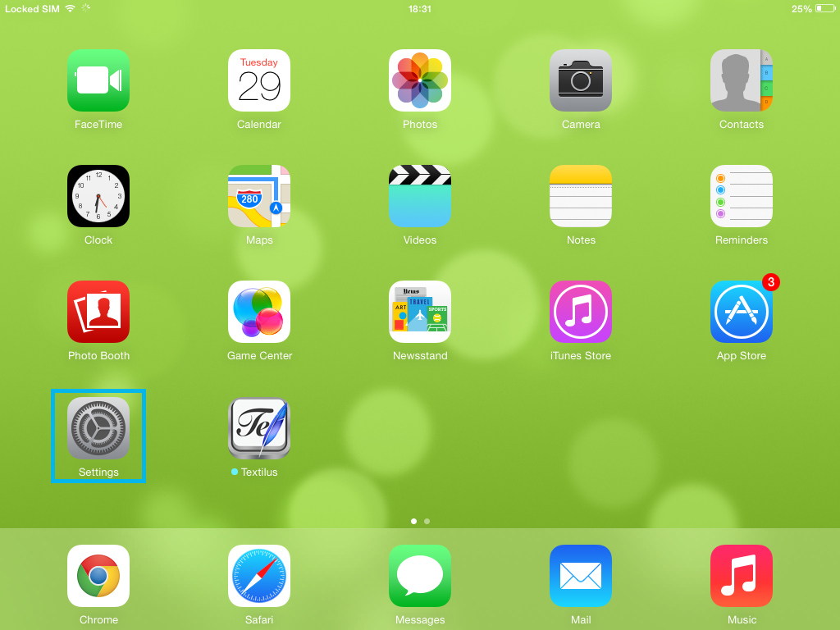
Task: Open the Calendar app showing Tuesday 29
Action: tap(259, 80)
